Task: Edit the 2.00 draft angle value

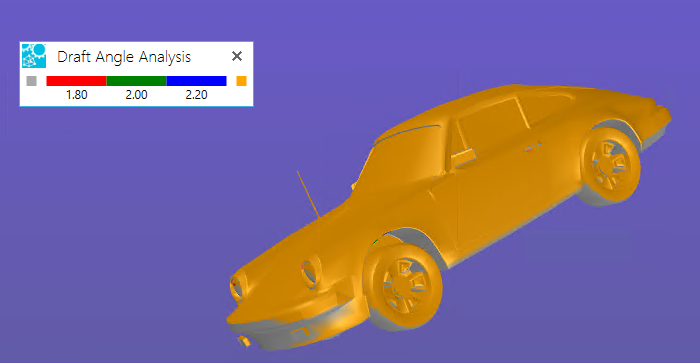Action: coord(137,95)
